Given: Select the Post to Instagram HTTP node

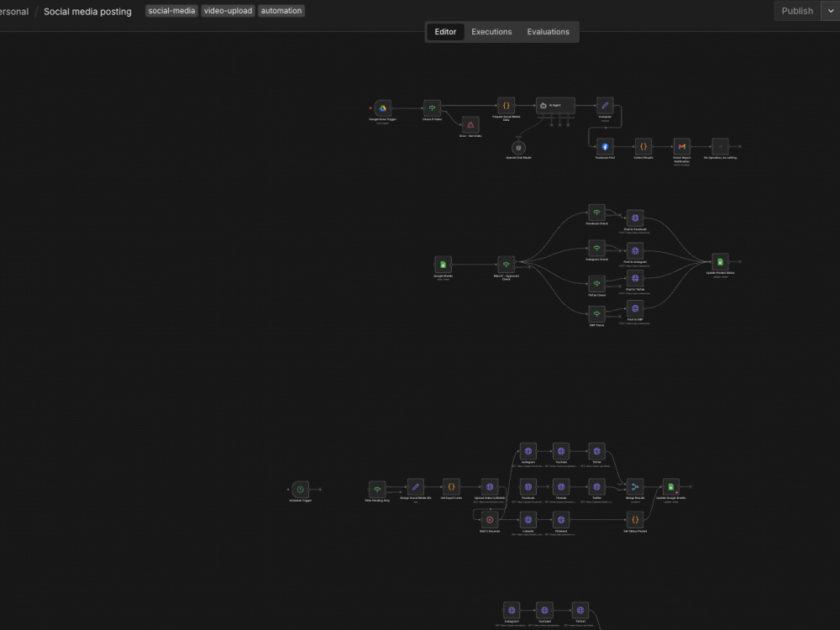Looking at the screenshot, I should 635,250.
